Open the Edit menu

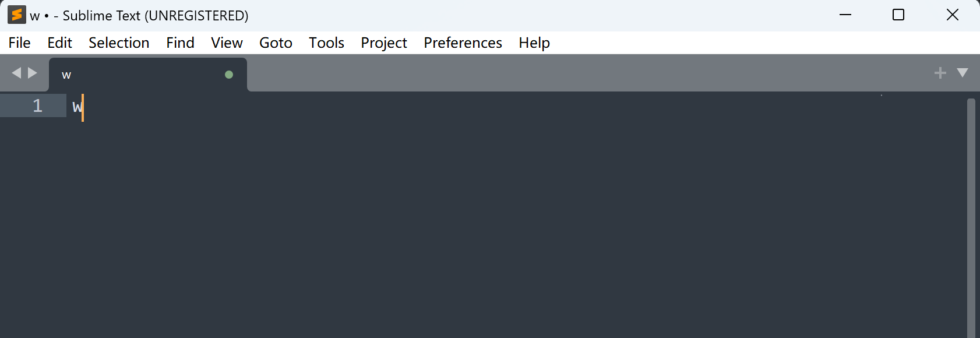[x=59, y=43]
